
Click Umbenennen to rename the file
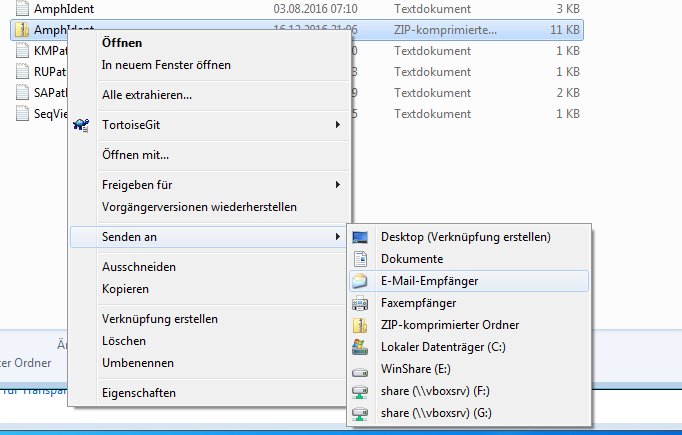point(138,363)
